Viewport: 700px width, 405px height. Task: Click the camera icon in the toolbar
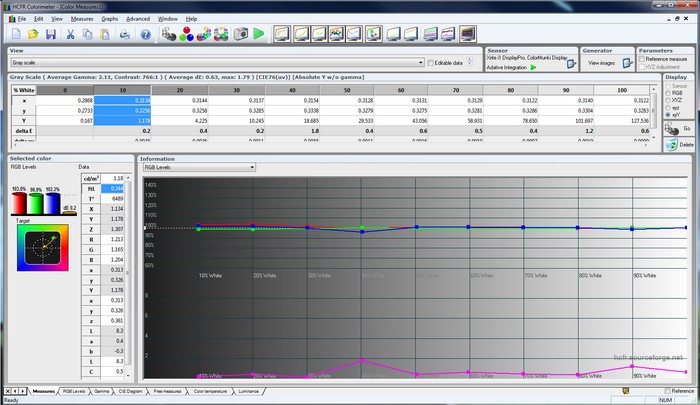coord(241,34)
